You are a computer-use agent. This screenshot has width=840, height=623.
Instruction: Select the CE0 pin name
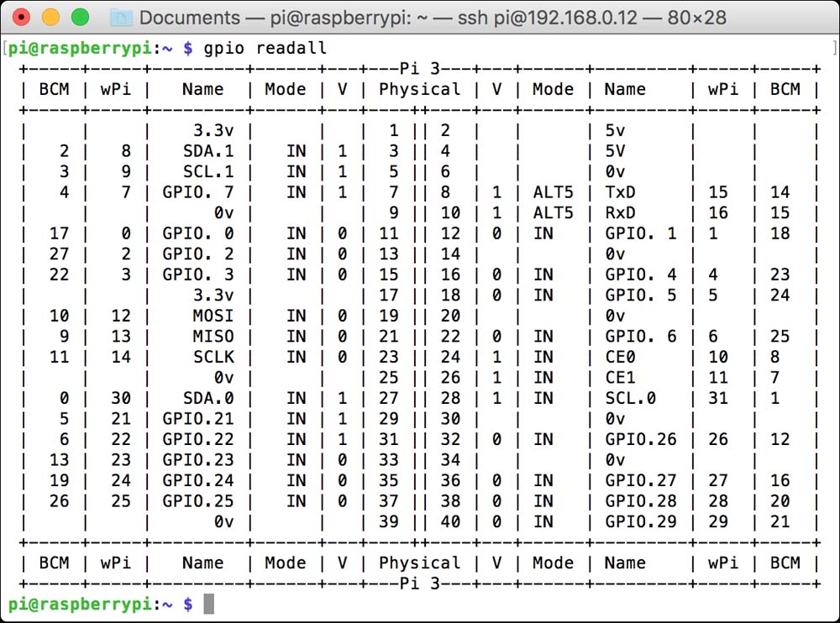(620, 357)
